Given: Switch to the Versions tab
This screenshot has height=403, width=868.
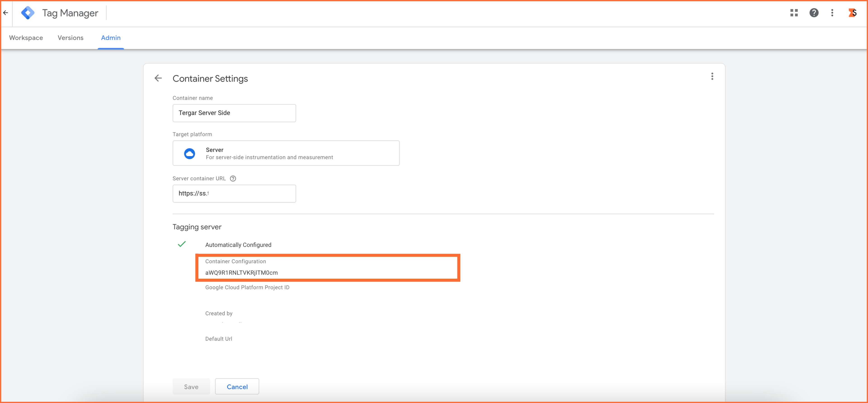Looking at the screenshot, I should [71, 38].
